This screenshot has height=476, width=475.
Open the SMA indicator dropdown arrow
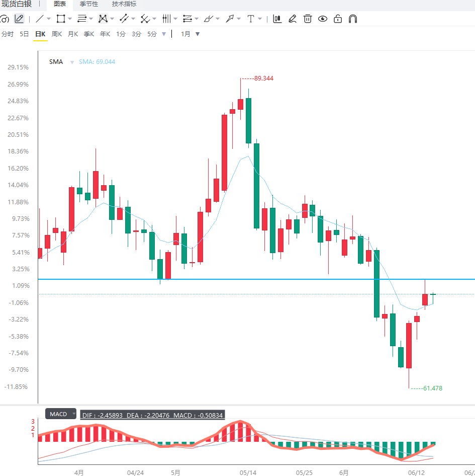[x=72, y=62]
